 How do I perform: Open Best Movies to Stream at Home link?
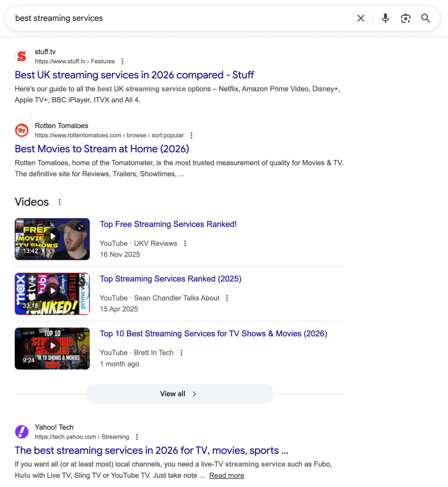[x=102, y=149]
